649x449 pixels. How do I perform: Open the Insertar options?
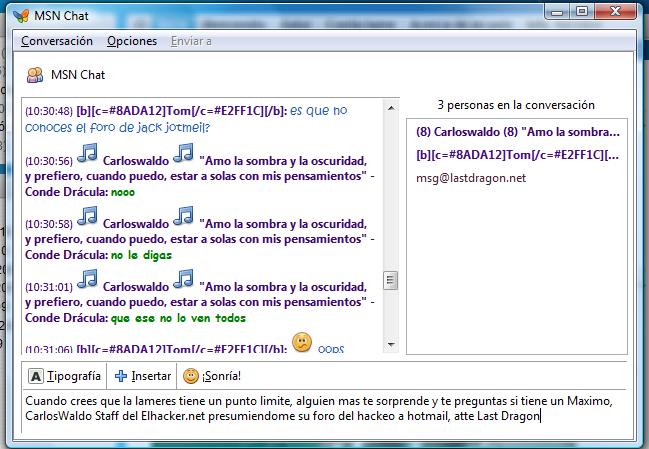point(142,376)
